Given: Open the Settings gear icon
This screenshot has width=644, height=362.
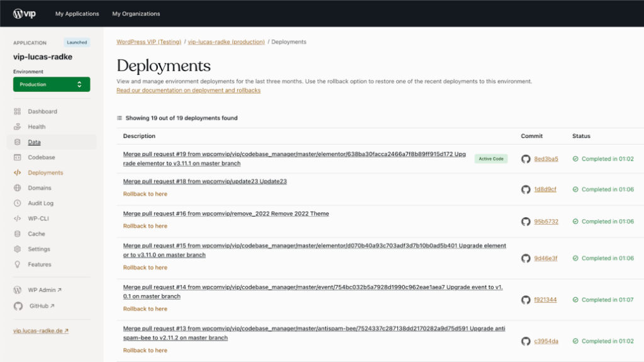Looking at the screenshot, I should pos(17,249).
